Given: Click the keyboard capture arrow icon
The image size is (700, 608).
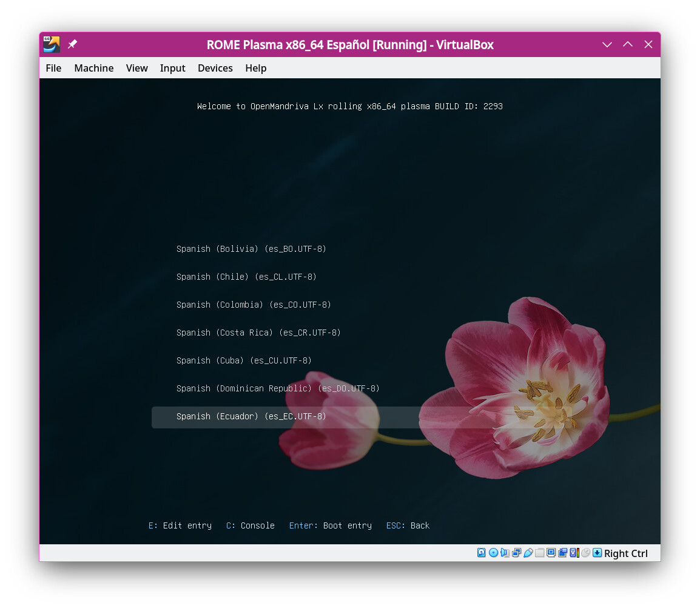Looking at the screenshot, I should (597, 553).
